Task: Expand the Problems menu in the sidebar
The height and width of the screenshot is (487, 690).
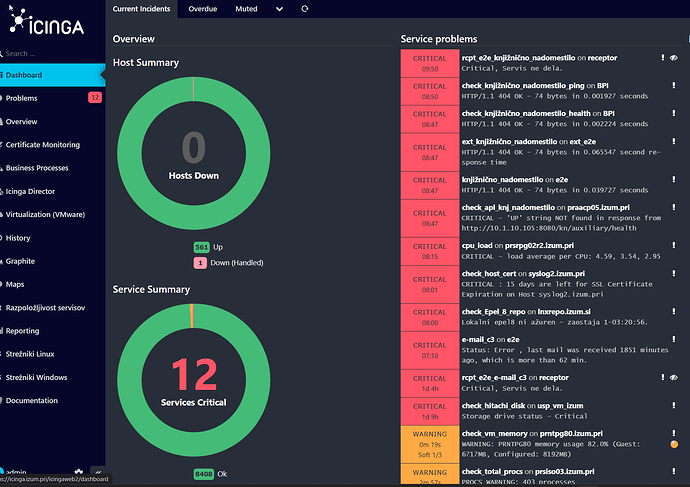Action: pos(22,98)
